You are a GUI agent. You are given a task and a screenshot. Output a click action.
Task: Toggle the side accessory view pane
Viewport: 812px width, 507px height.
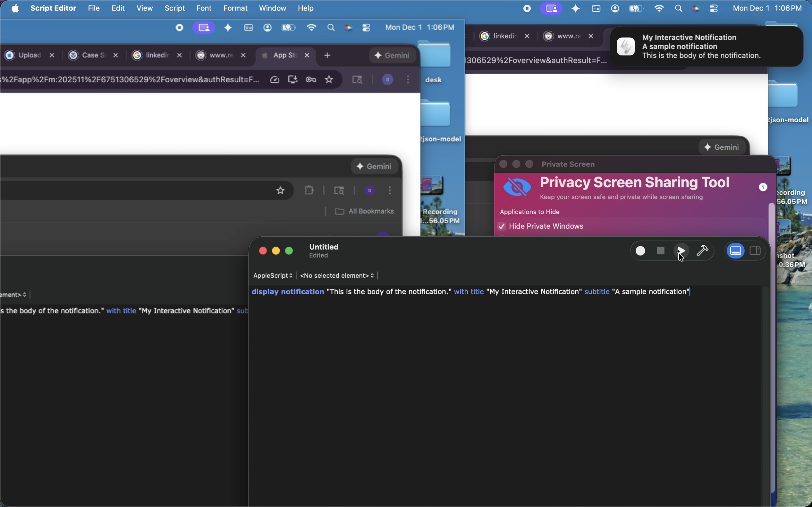pos(755,251)
